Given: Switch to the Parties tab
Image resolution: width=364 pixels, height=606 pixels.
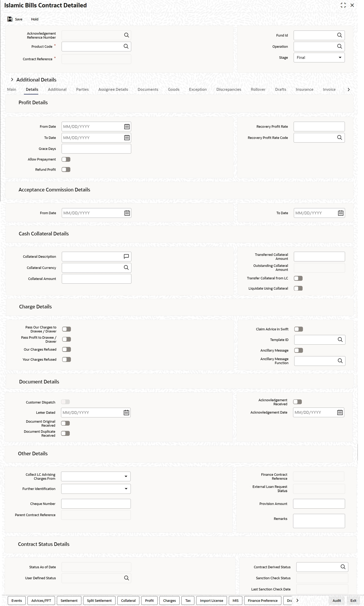Looking at the screenshot, I should click(x=82, y=89).
